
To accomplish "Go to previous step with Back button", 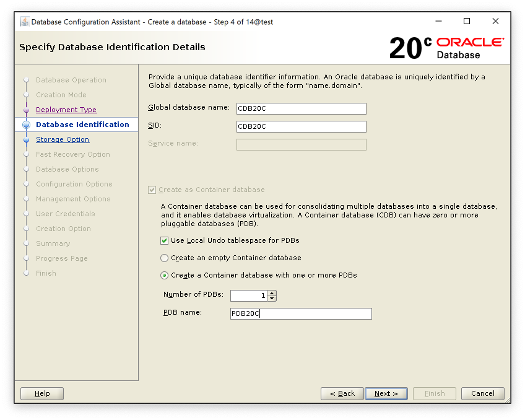I will (342, 393).
